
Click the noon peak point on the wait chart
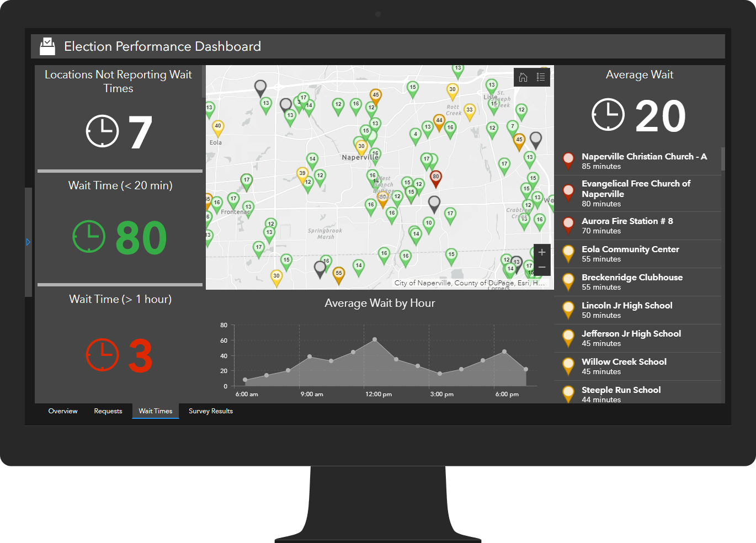pos(376,339)
